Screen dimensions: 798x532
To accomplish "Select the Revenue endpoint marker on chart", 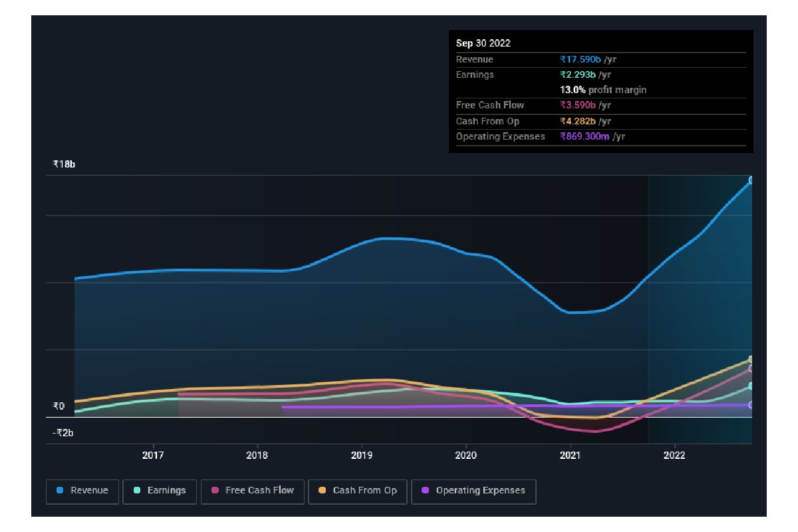I will coord(751,180).
